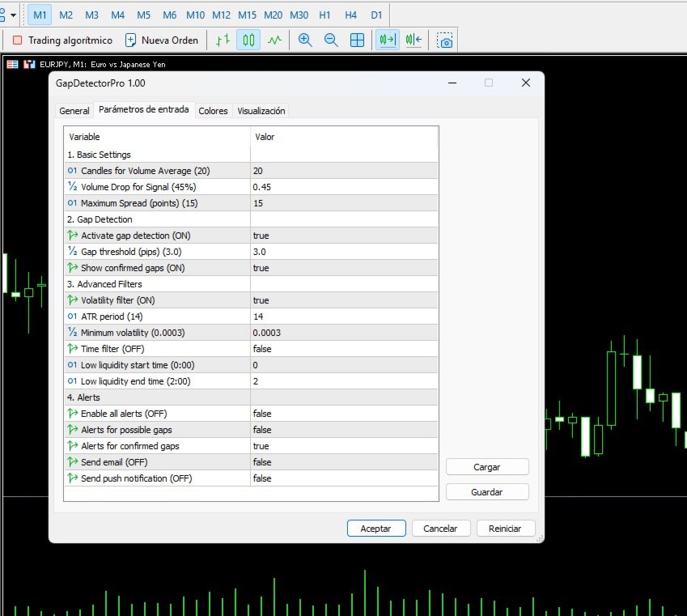Toggle the 'Time filter (OFF)' false value
The width and height of the screenshot is (687, 616).
coord(344,349)
